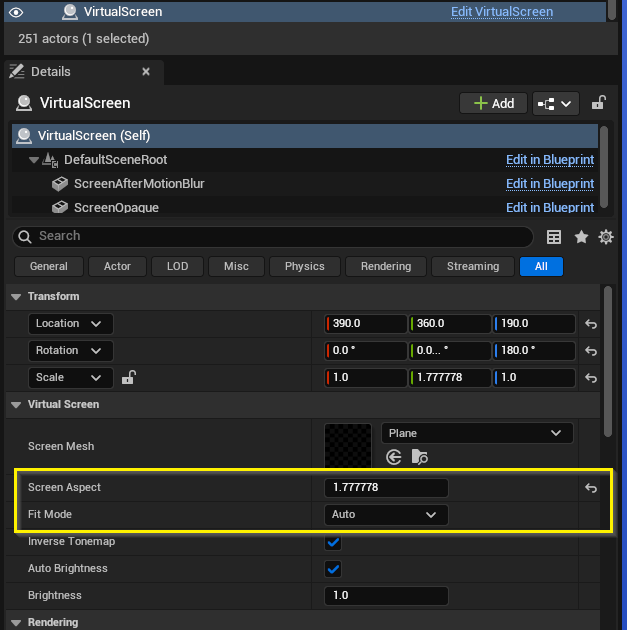627x630 pixels.
Task: Uncheck the Inverse Tonemap checkbox
Action: [x=334, y=542]
